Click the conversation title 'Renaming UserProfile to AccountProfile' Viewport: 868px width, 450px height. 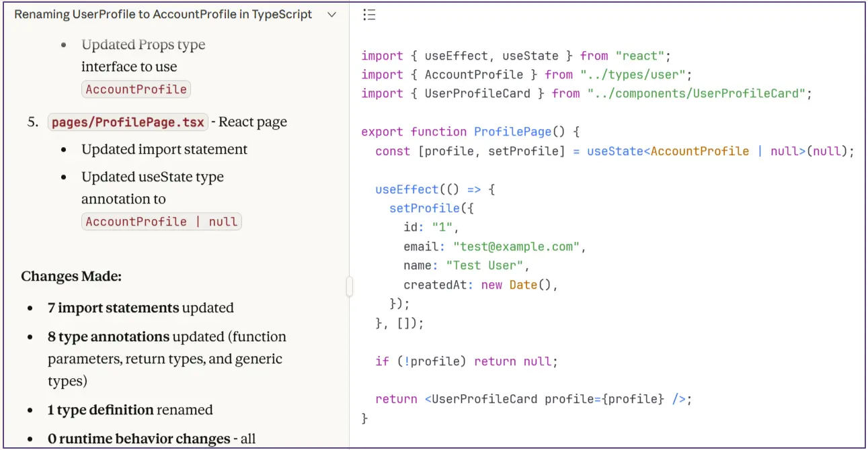pyautogui.click(x=163, y=15)
